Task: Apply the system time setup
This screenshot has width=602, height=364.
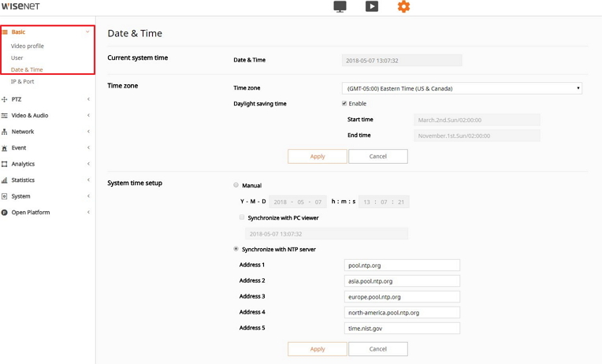Action: (318, 349)
